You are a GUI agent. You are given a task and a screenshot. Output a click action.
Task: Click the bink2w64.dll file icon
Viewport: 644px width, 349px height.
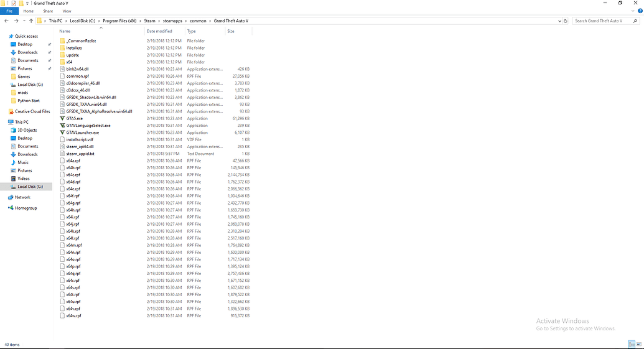click(x=62, y=69)
